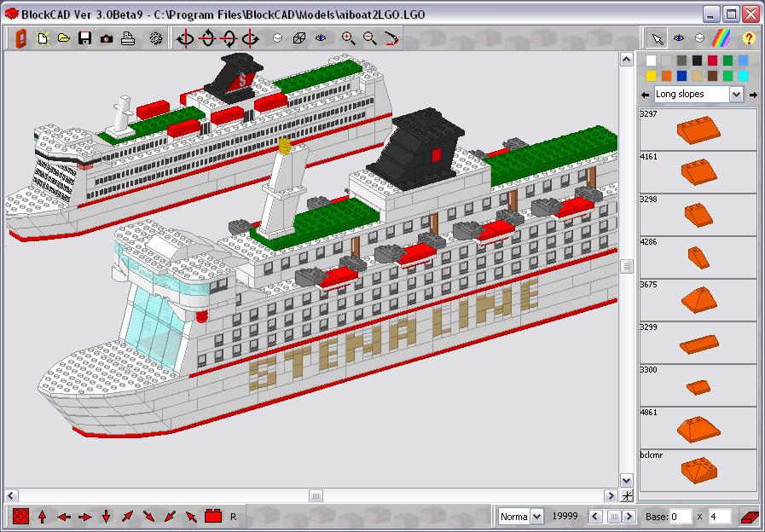The image size is (765, 532).
Task: Pick the tan color swatch
Action: [x=697, y=76]
